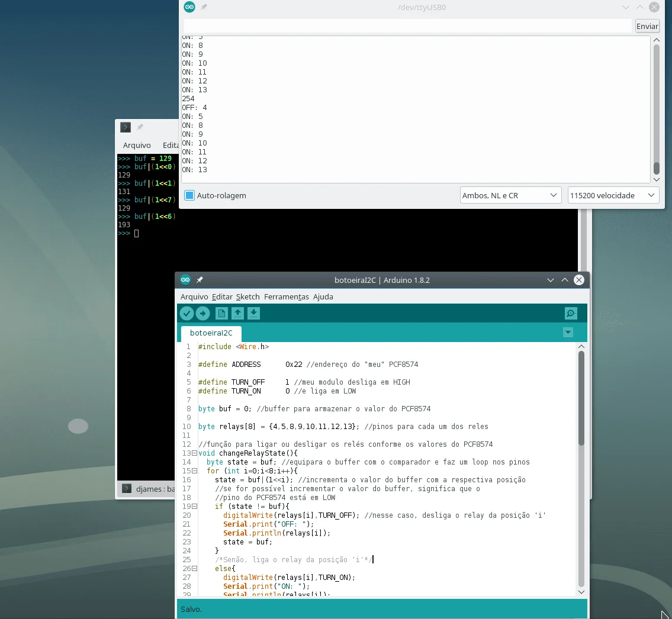The width and height of the screenshot is (672, 619).
Task: Click the Arduino logo in /dev/ttyUSB0 title bar
Action: coord(189,7)
